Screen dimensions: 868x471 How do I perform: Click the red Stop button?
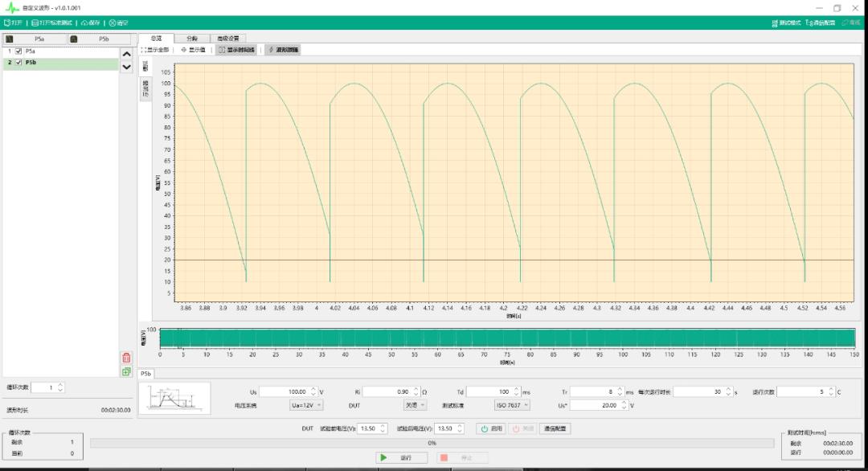click(x=462, y=457)
